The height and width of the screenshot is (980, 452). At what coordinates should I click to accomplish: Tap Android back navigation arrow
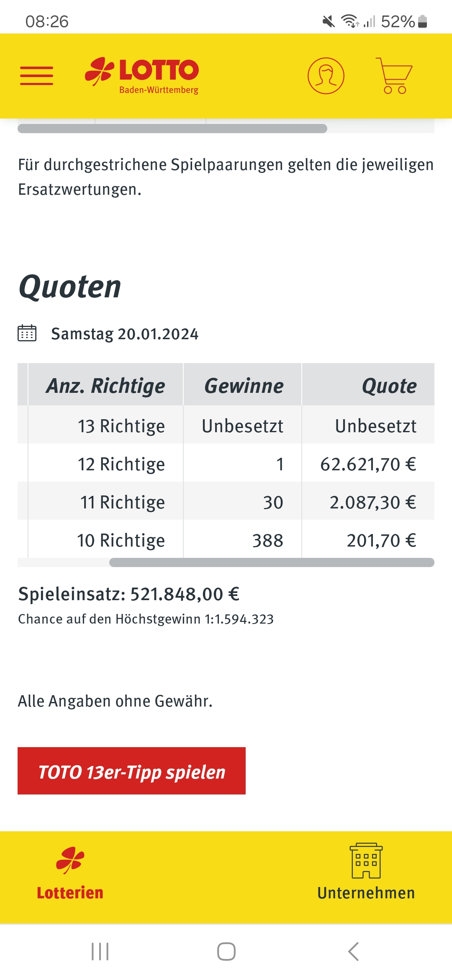coord(353,952)
